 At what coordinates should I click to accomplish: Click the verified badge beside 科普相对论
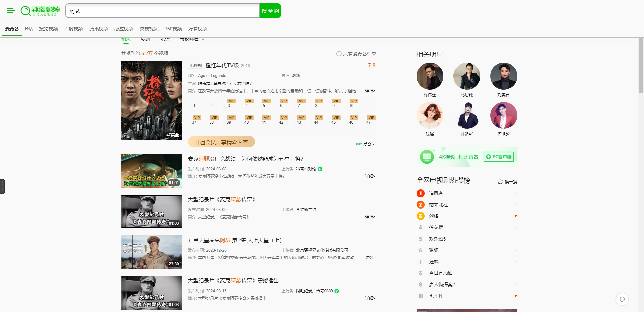[x=320, y=169]
